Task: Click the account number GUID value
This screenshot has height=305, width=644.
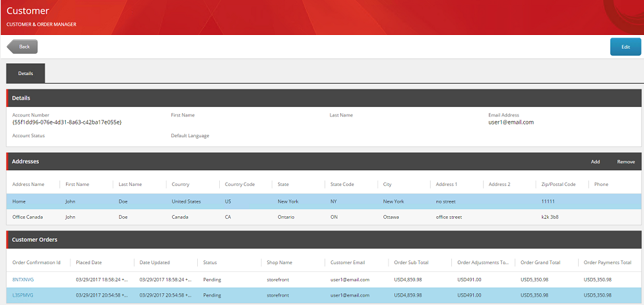Action: tap(67, 122)
